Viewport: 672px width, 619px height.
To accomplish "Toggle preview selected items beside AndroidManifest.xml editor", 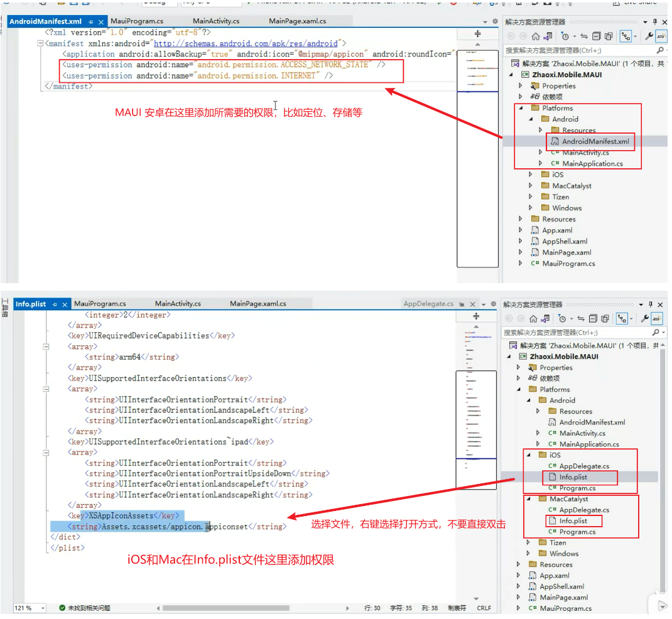I will [x=661, y=36].
